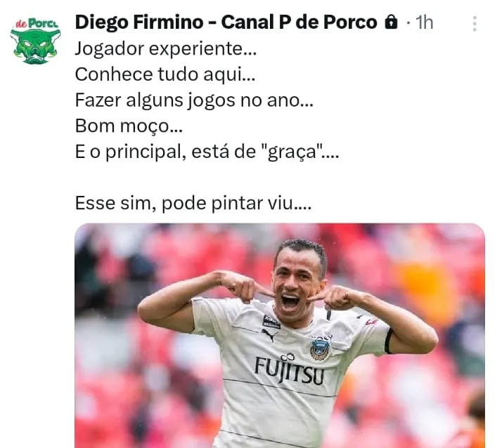Screen dimensions: 497x448
Task: Click the Puma logo on the jersey
Action: [270, 335]
